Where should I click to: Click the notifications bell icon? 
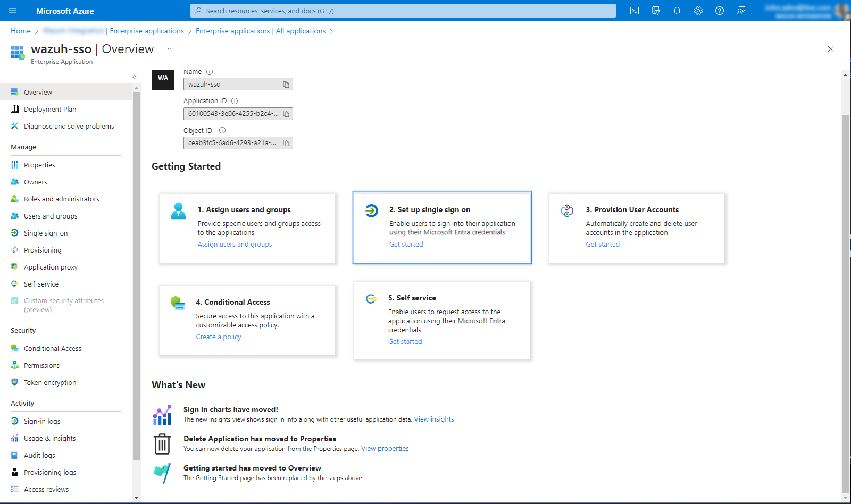[x=677, y=11]
